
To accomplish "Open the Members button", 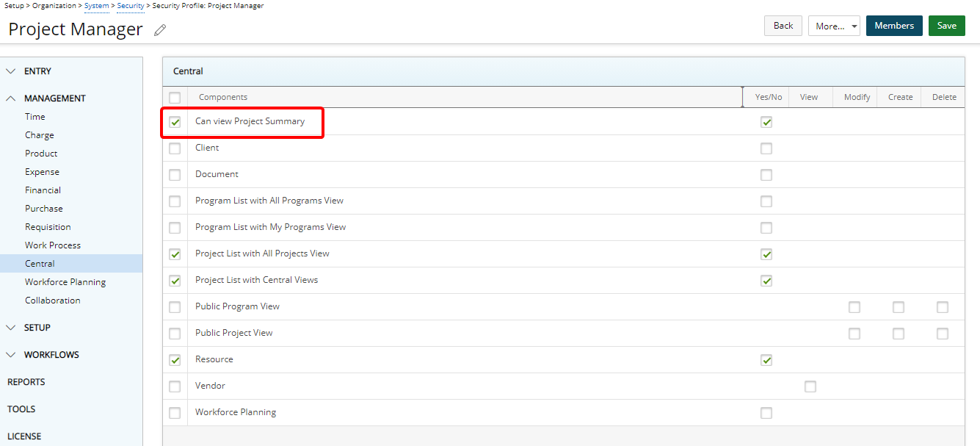I will tap(894, 26).
